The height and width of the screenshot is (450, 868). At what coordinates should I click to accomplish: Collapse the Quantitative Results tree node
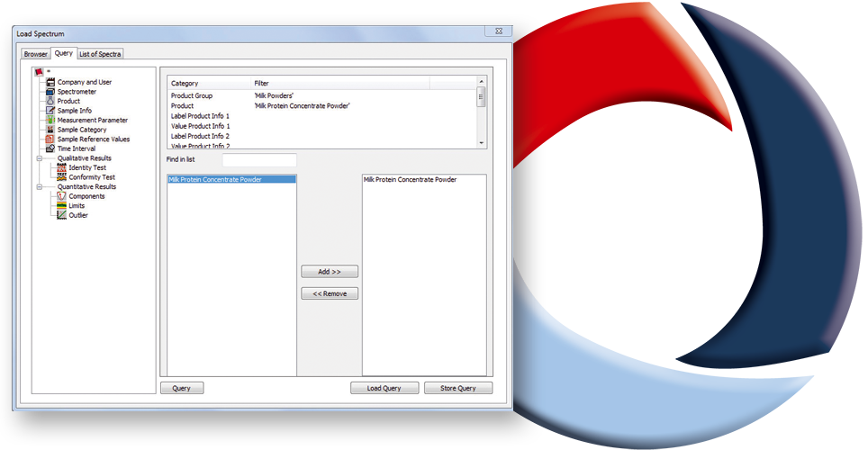tap(39, 187)
